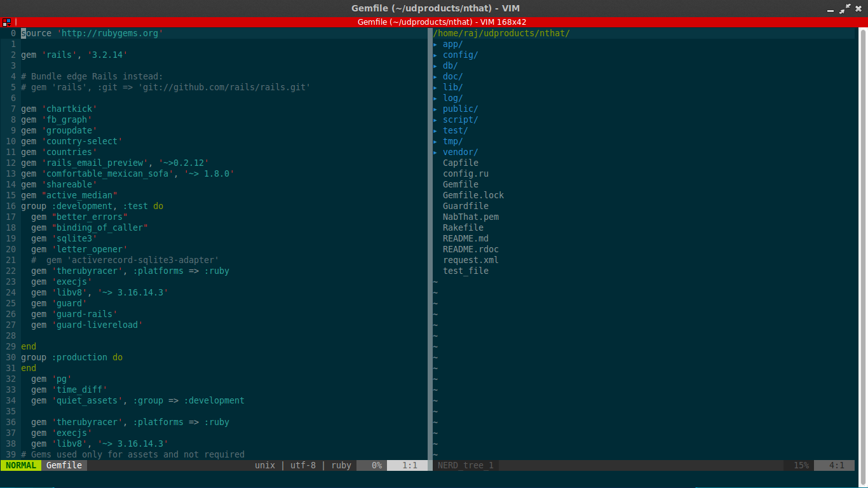Click the 'group :production do' line
868x488 pixels.
[72, 357]
